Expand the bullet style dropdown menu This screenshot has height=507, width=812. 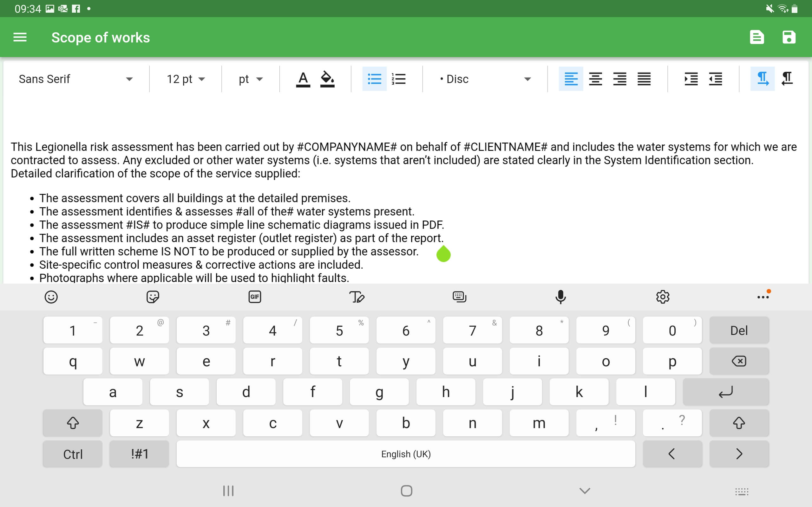tap(529, 79)
